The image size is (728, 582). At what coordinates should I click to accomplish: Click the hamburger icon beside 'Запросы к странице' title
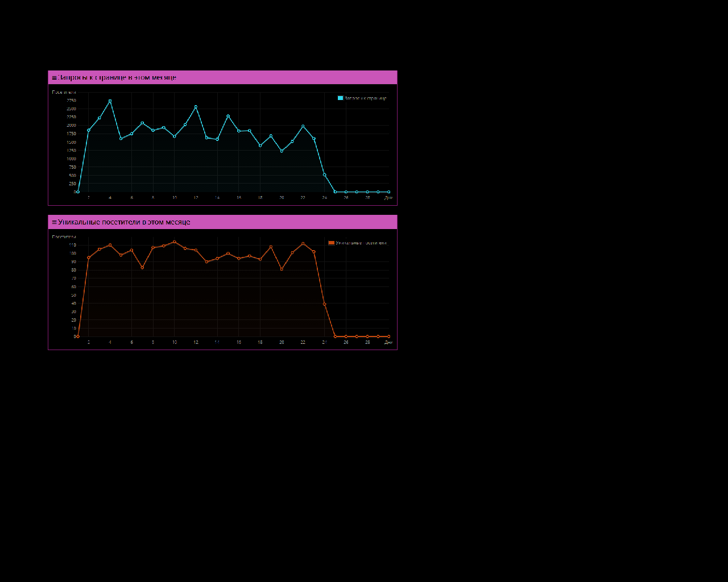54,78
